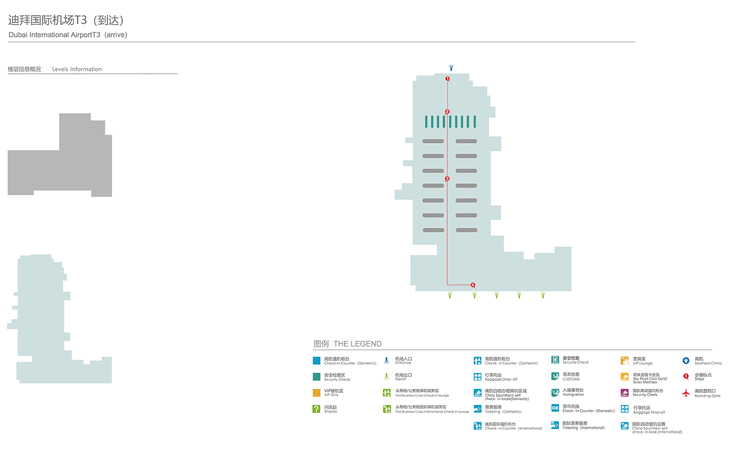Select red step marker 4 on route
The height and width of the screenshot is (451, 735).
(x=473, y=285)
